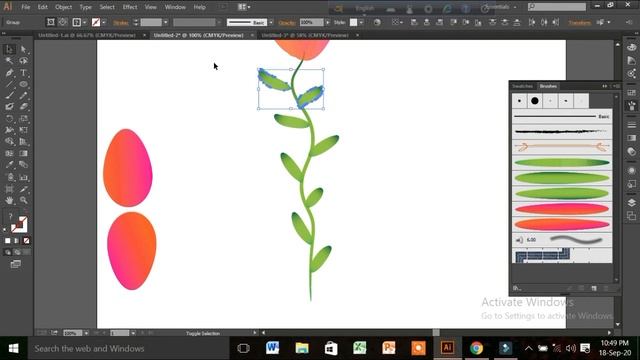Click the Isolate Selected Object icon

click(51, 22)
